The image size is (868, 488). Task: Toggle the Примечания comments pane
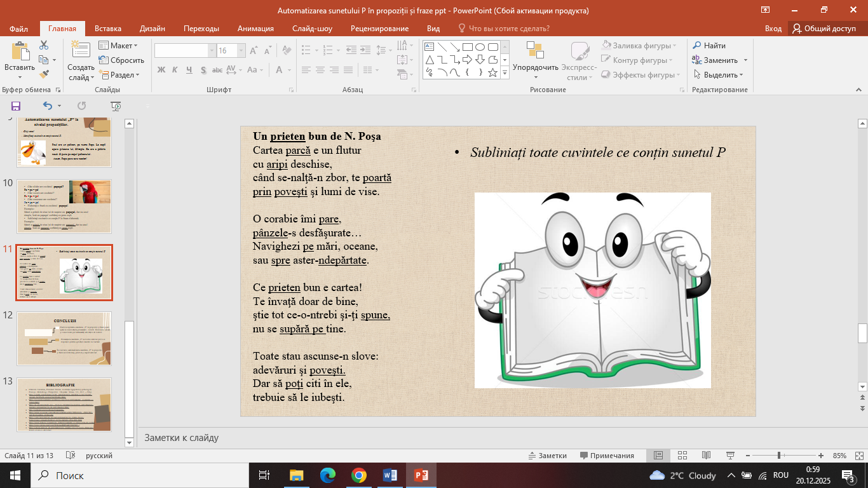(x=607, y=456)
